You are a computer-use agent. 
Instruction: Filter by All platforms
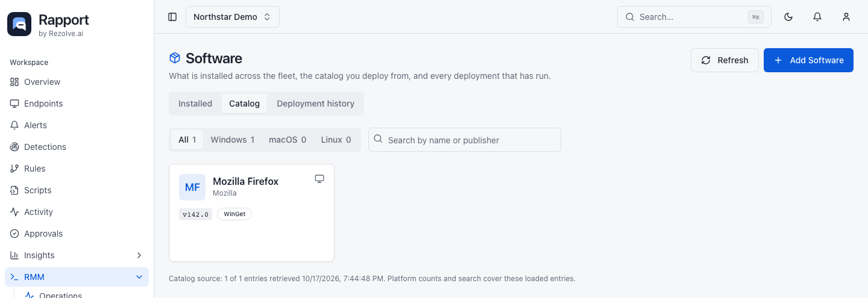pos(187,140)
